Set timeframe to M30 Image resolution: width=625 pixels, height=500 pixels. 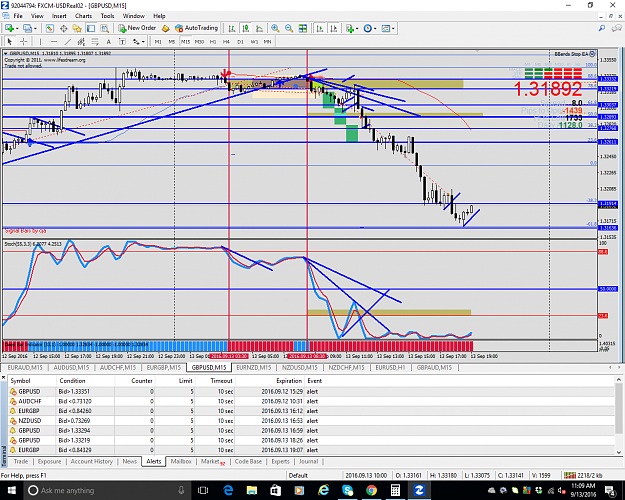pyautogui.click(x=199, y=41)
